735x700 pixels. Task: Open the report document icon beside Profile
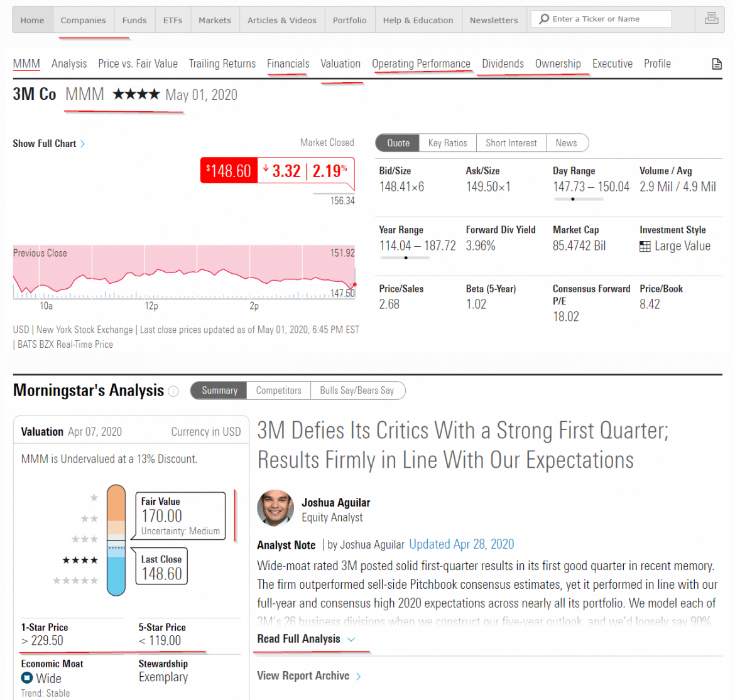(717, 63)
